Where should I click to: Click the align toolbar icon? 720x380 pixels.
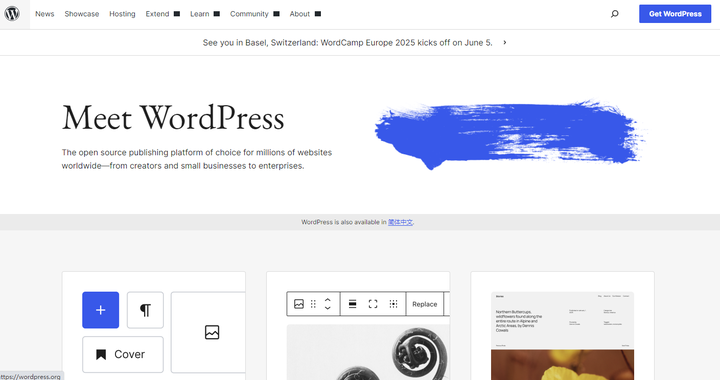tap(353, 304)
